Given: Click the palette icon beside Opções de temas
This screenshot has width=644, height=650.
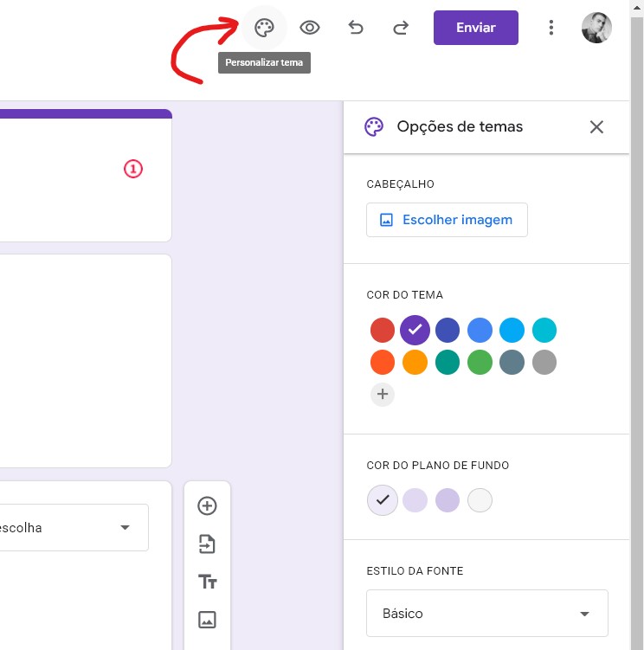Looking at the screenshot, I should [374, 127].
